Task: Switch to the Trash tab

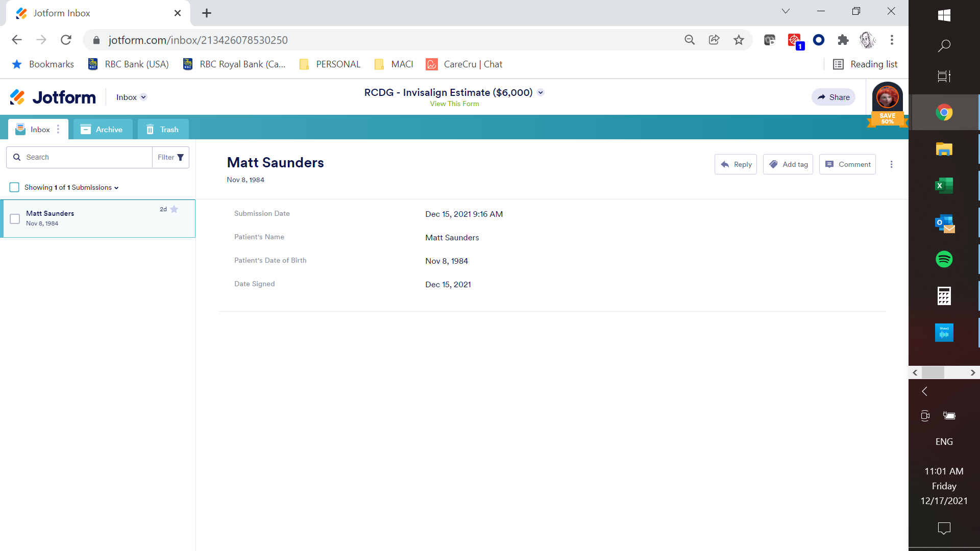Action: coord(163,129)
